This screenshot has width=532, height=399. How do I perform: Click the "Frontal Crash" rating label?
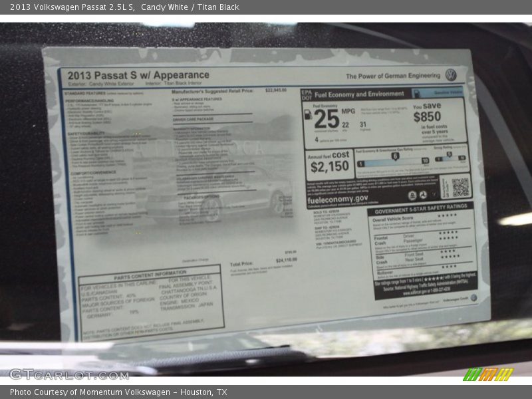coord(380,241)
